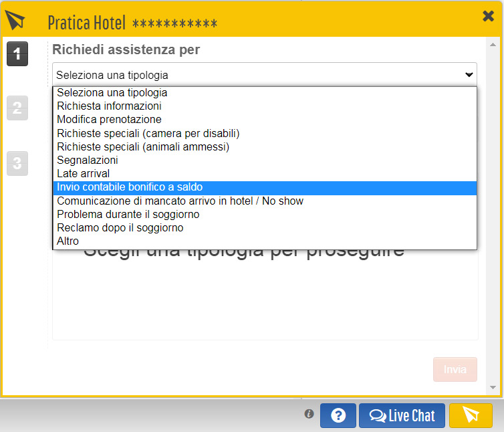This screenshot has width=504, height=432.
Task: Choose 'Modifica prenotazione' from the list
Action: point(109,120)
